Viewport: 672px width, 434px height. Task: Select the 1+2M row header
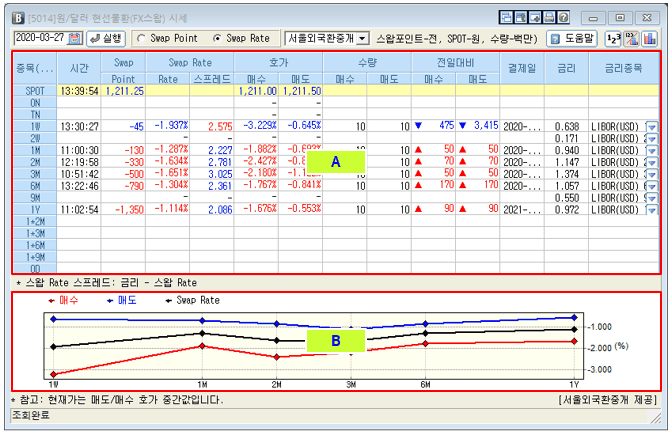point(35,222)
